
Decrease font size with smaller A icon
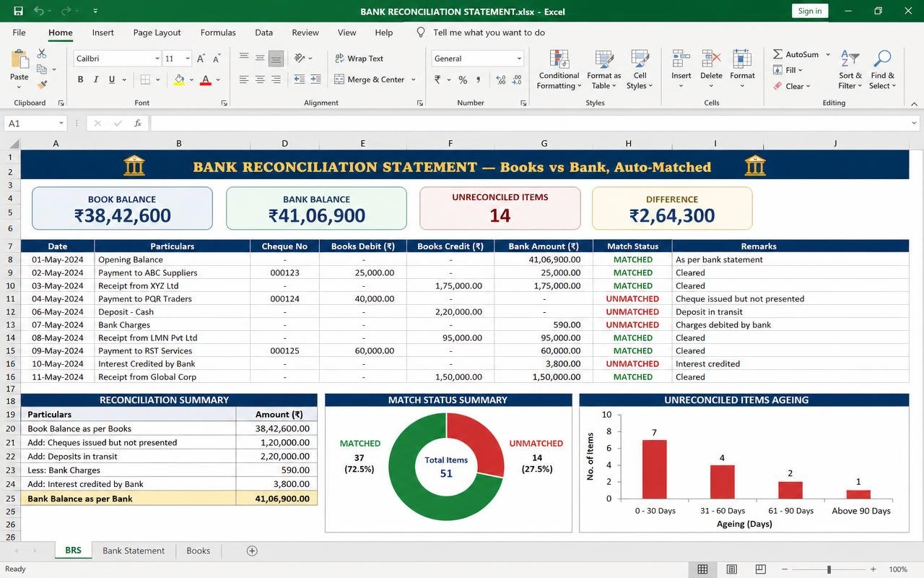point(217,59)
